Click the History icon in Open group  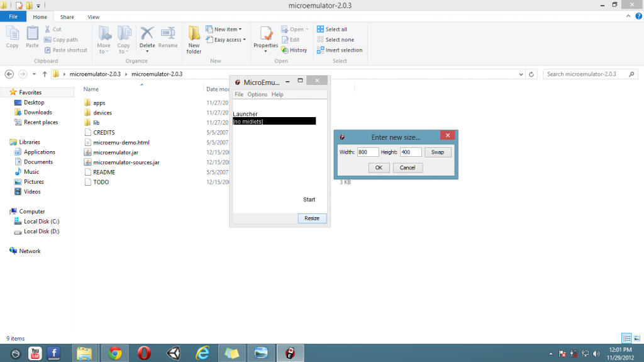294,50
